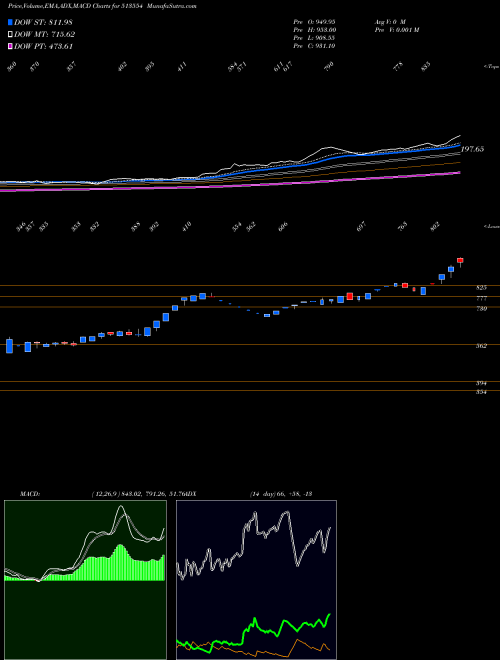
Task: Click the 'Pre O: 949.95' value
Action: coord(314,21)
